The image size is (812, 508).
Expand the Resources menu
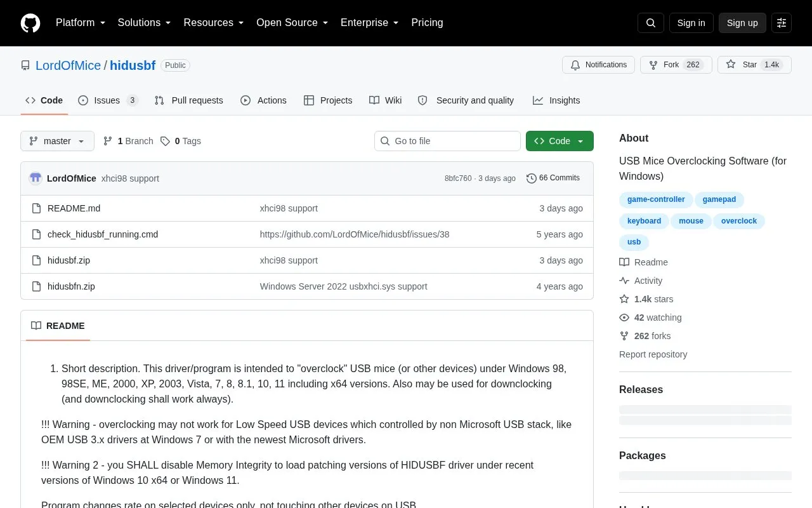click(x=214, y=23)
